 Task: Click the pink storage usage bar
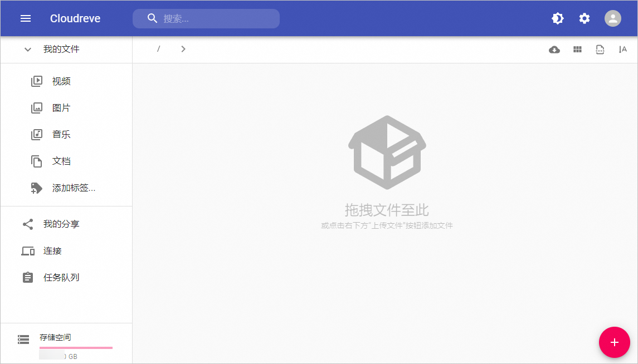(76, 347)
